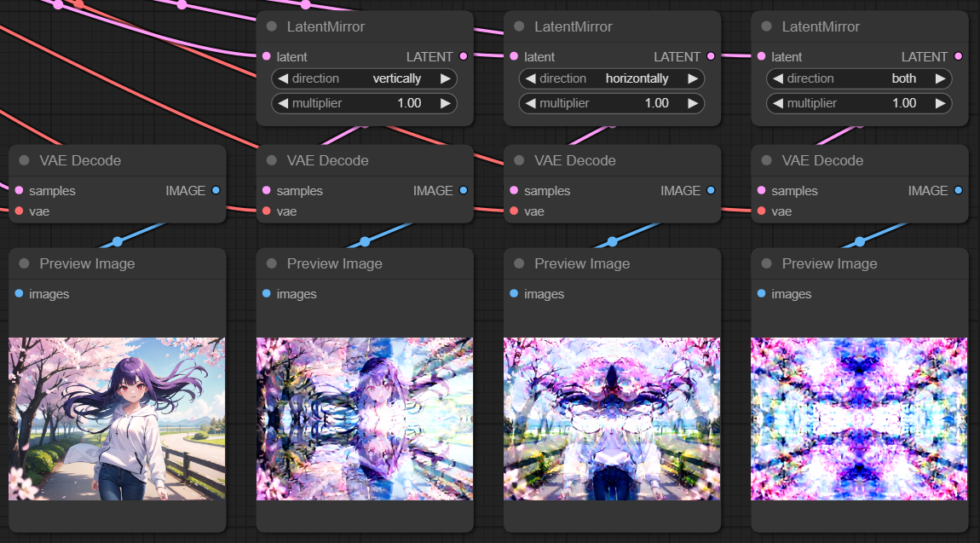This screenshot has width=980, height=543.
Task: Click blue link midpoint above fourth Preview Image
Action: (860, 241)
